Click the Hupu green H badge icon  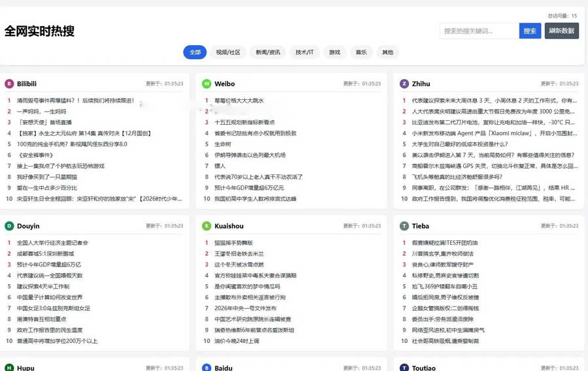(9, 368)
